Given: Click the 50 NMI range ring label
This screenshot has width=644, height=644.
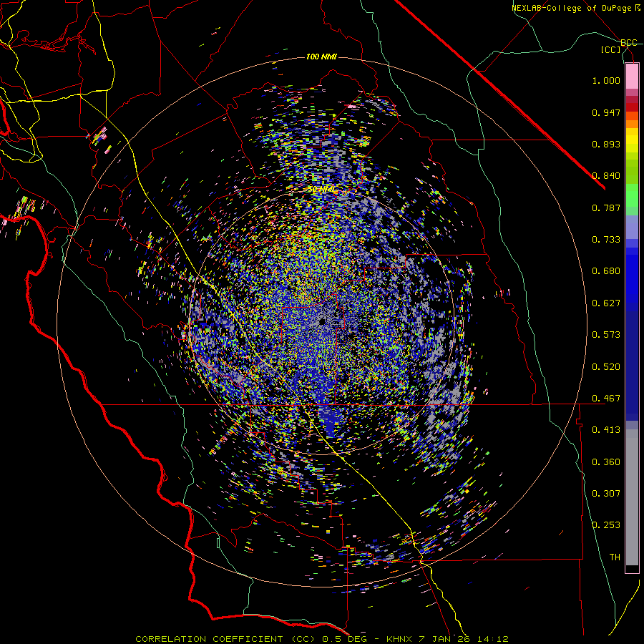Looking at the screenshot, I should pyautogui.click(x=321, y=190).
